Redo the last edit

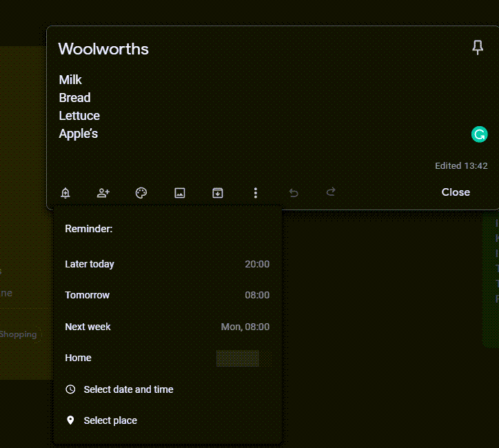(x=331, y=192)
